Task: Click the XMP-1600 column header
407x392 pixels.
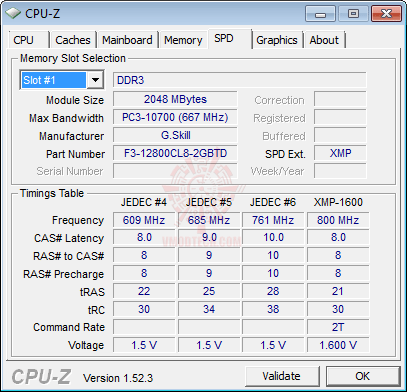Action: pyautogui.click(x=338, y=202)
